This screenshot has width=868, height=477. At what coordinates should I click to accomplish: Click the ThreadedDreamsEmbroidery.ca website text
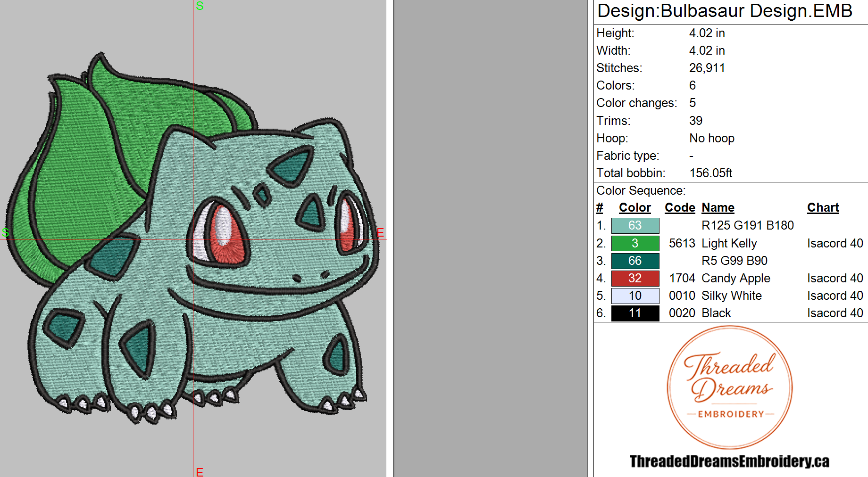click(x=729, y=461)
